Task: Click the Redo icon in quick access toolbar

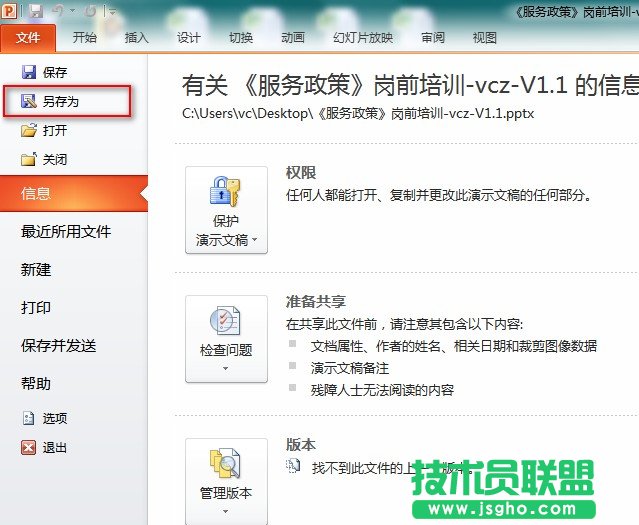Action: tap(90, 11)
